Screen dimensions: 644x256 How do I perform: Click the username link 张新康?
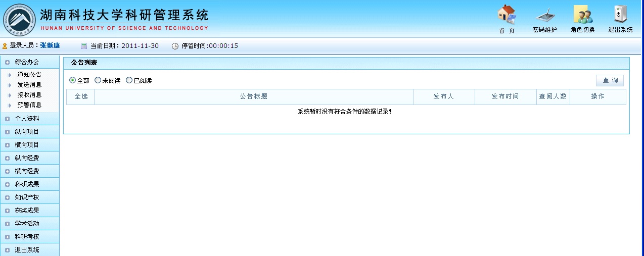(50, 46)
